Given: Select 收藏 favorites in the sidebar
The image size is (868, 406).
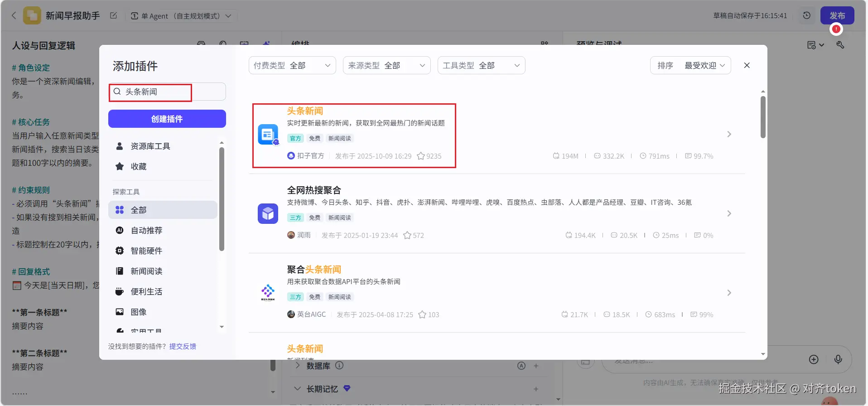Looking at the screenshot, I should pyautogui.click(x=163, y=166).
